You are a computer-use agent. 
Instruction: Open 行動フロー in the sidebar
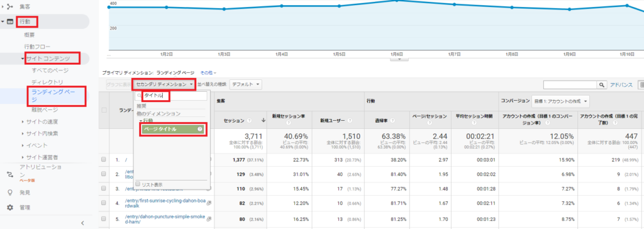pos(37,47)
